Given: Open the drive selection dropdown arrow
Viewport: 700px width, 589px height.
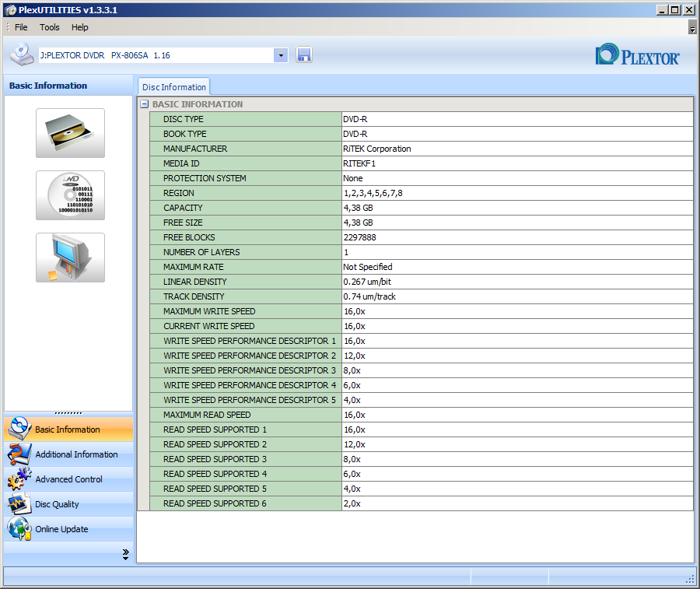Looking at the screenshot, I should pyautogui.click(x=281, y=55).
